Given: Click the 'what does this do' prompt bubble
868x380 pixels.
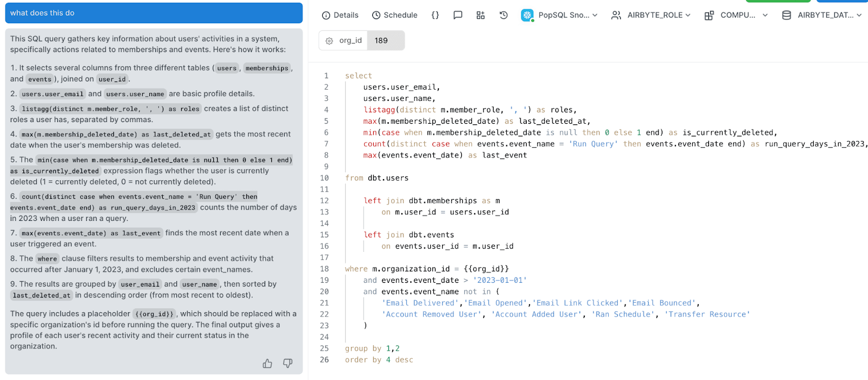Looking at the screenshot, I should (x=154, y=13).
